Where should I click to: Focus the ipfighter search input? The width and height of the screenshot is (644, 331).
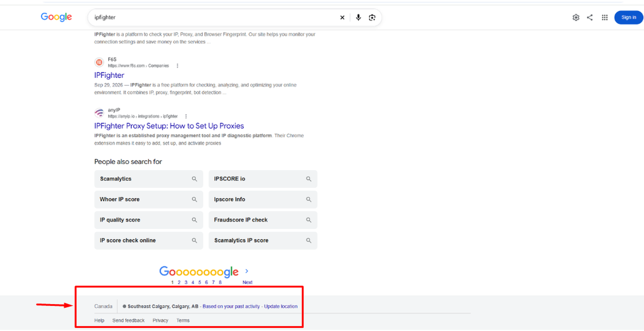[x=215, y=18]
